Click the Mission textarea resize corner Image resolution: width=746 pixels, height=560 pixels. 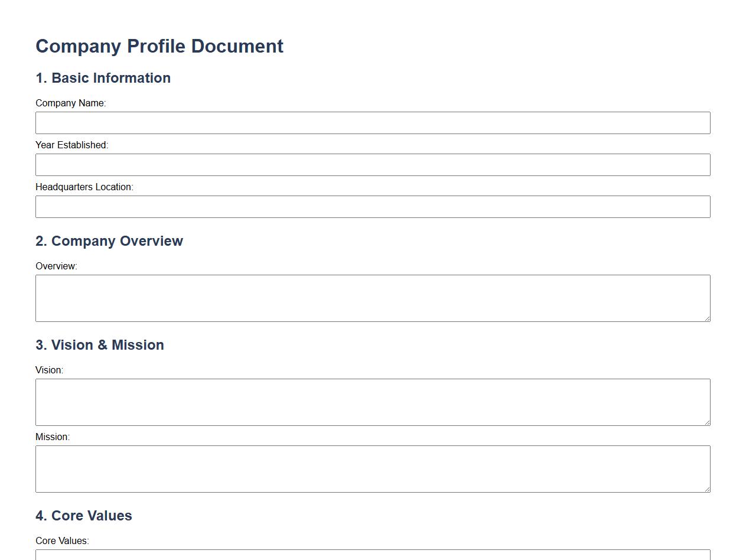[706, 489]
